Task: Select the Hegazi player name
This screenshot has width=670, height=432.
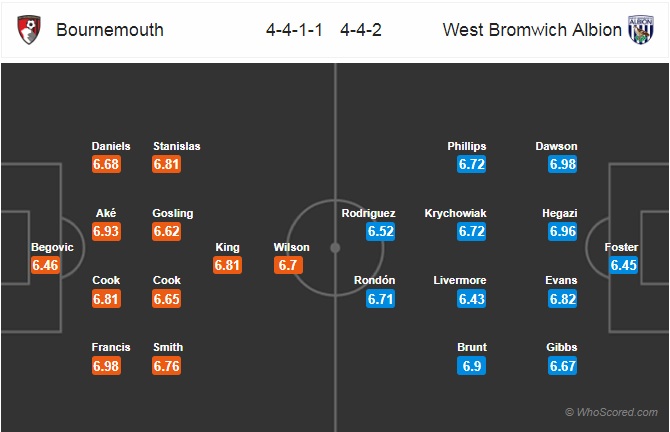Action: tap(559, 213)
